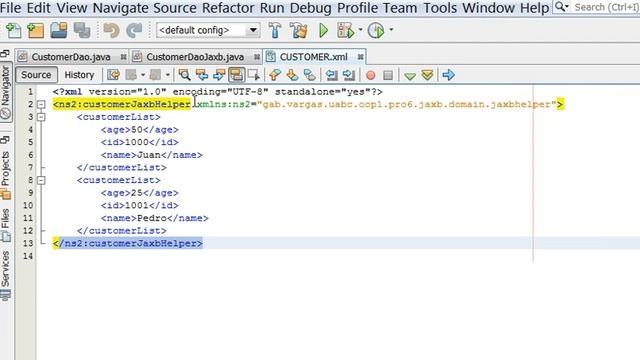Open the Help menu

pyautogui.click(x=534, y=7)
